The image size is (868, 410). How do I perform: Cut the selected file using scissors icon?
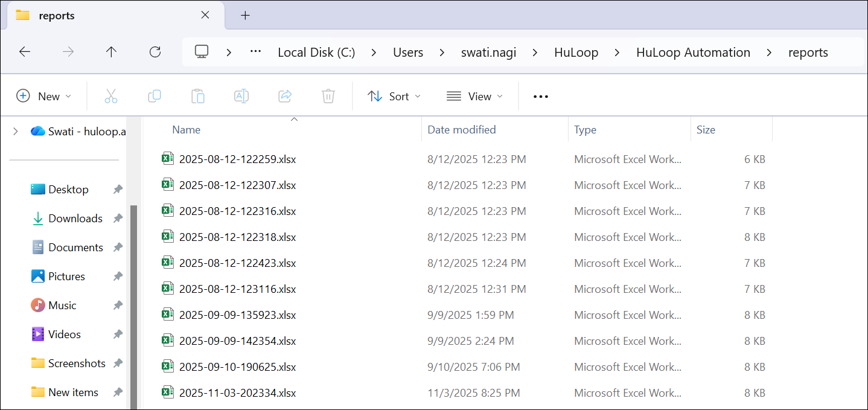pos(111,95)
